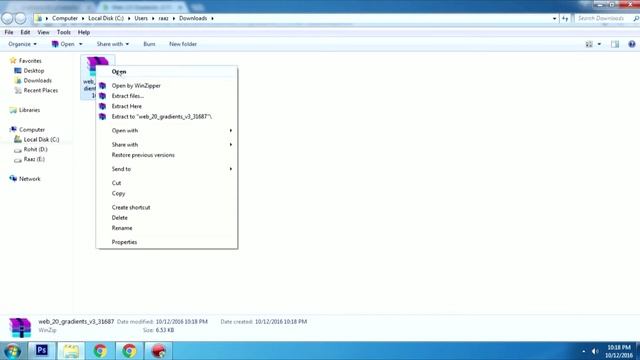Click the Computer icon in the sidebar
Screen dimensions: 640x360
(x=13, y=129)
